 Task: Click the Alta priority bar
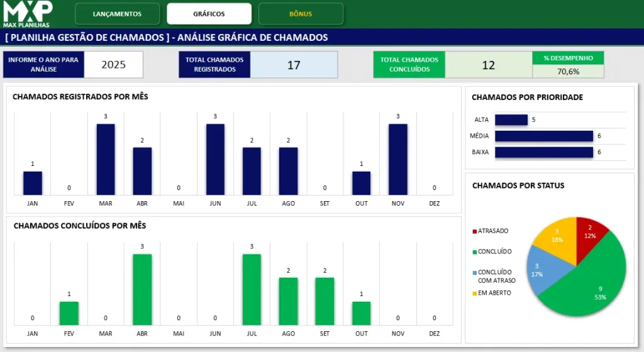point(511,119)
